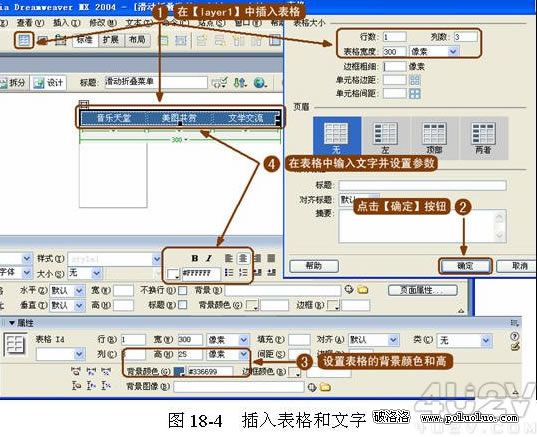Click point-to-file icon for background image
Screen dimensions: 537x437
(x=312, y=387)
